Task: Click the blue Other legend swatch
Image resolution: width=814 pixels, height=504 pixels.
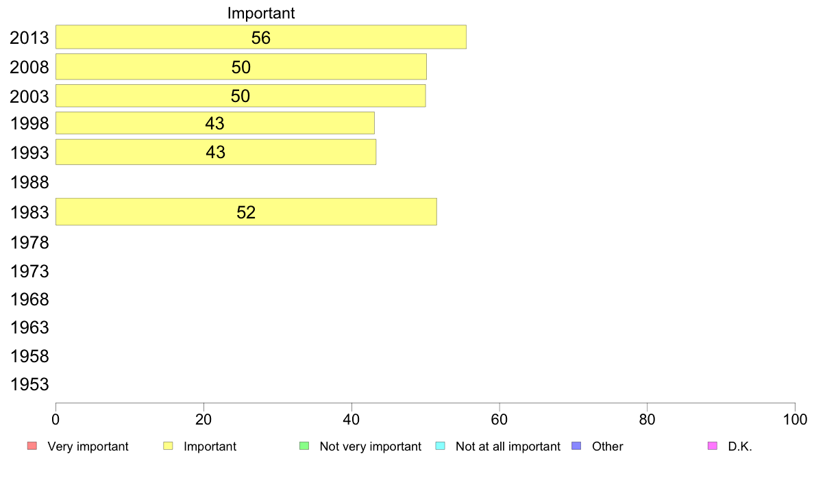Action: click(x=576, y=446)
